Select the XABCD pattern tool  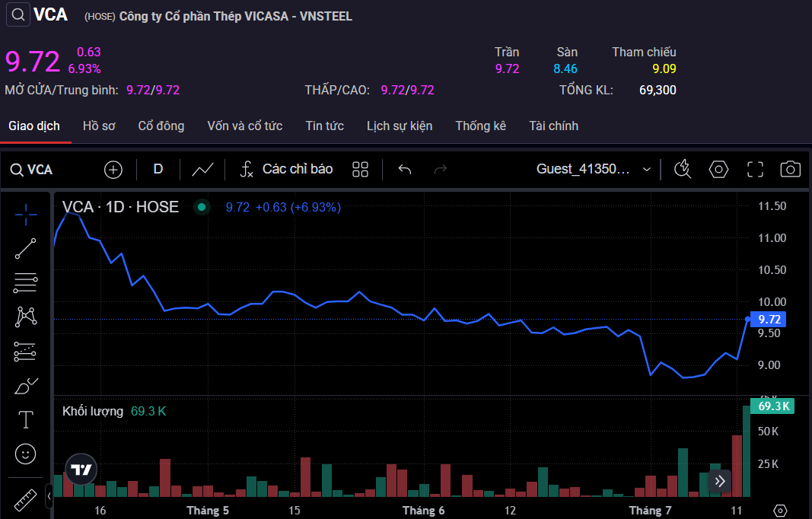[x=26, y=317]
